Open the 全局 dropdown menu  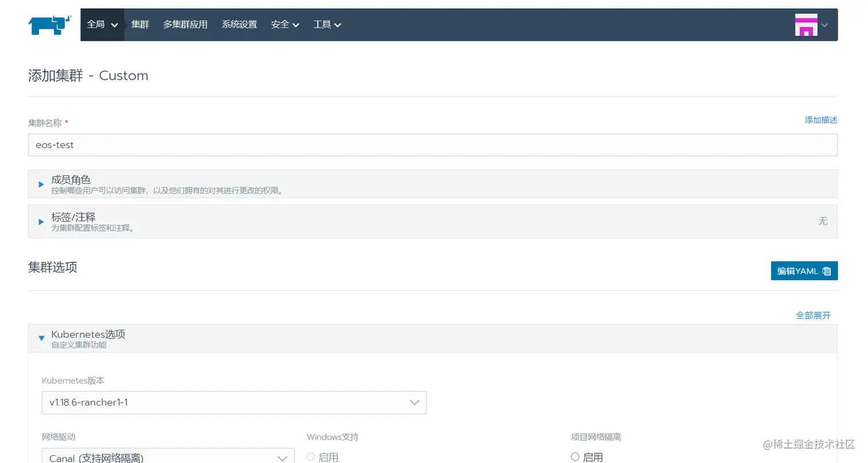pyautogui.click(x=102, y=25)
